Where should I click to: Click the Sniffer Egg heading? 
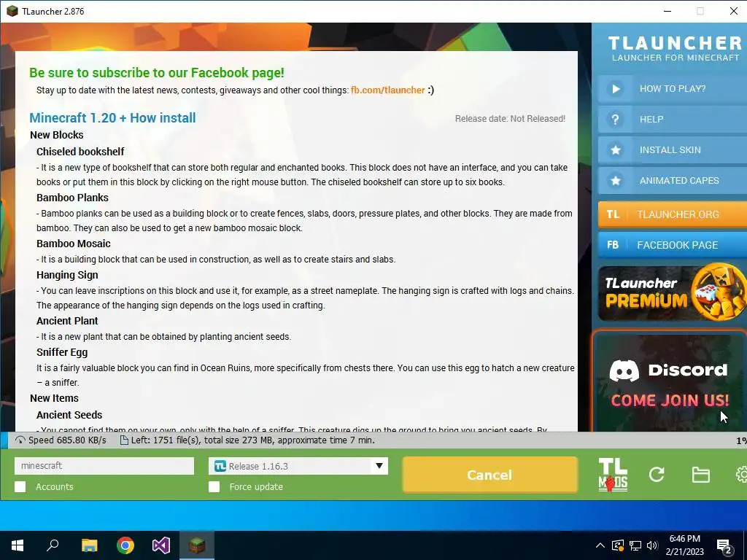click(x=62, y=352)
